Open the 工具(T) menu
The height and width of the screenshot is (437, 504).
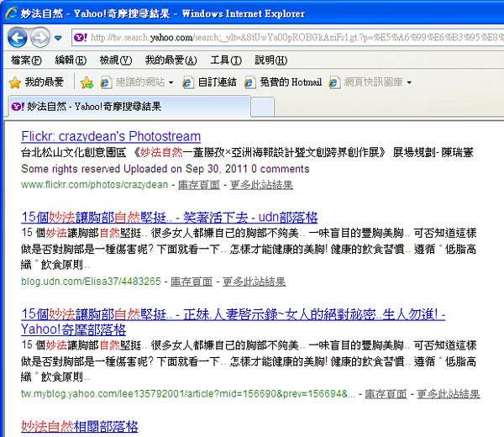226,61
